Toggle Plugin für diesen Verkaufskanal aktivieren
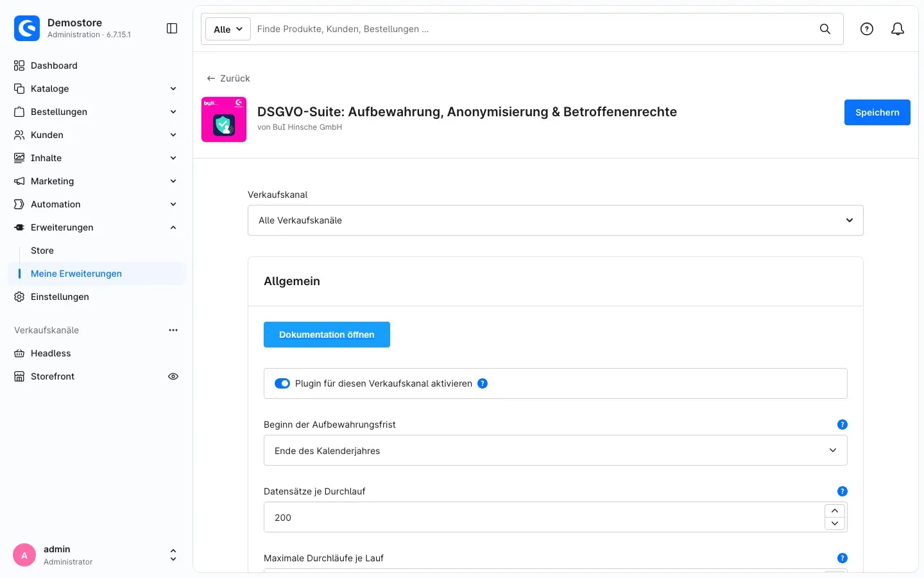Screen dimensions: 924x578 [282, 383]
